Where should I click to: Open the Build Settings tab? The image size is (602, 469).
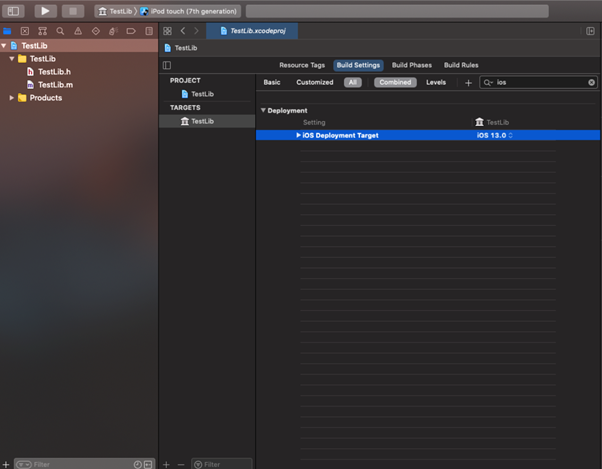(x=358, y=65)
